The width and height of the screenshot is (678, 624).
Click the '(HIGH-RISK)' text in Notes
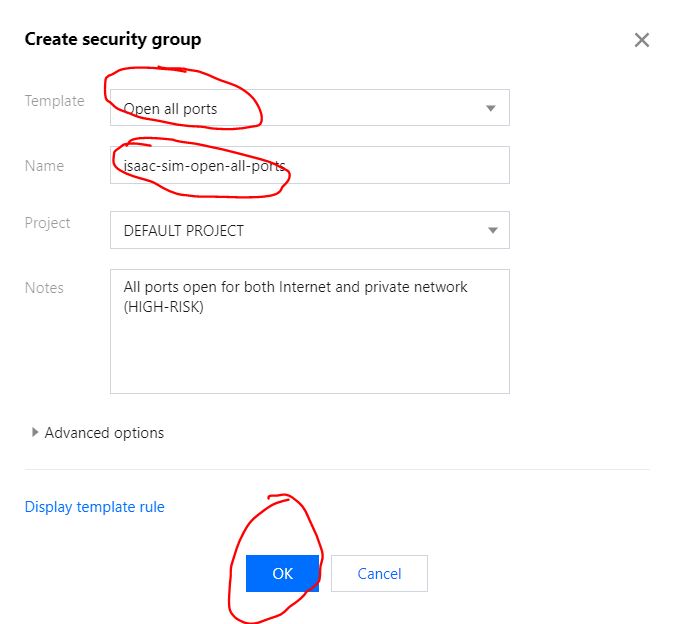tap(163, 307)
